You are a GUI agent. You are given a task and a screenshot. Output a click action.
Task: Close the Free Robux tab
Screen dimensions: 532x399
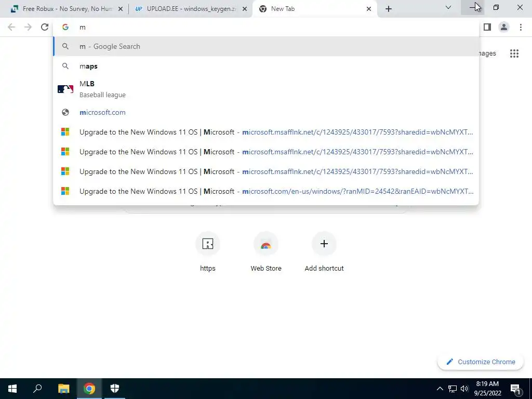120,9
